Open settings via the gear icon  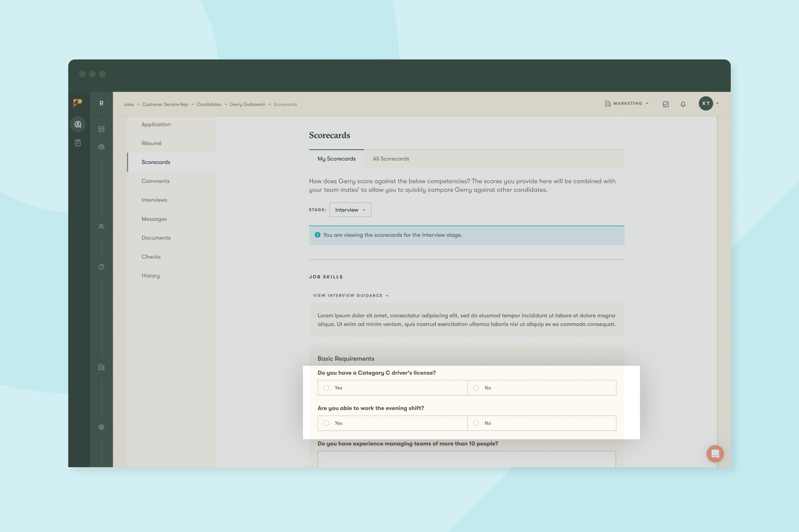[x=101, y=427]
